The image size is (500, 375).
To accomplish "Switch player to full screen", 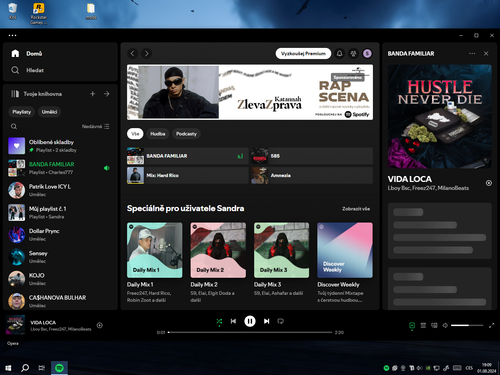I will [x=491, y=325].
